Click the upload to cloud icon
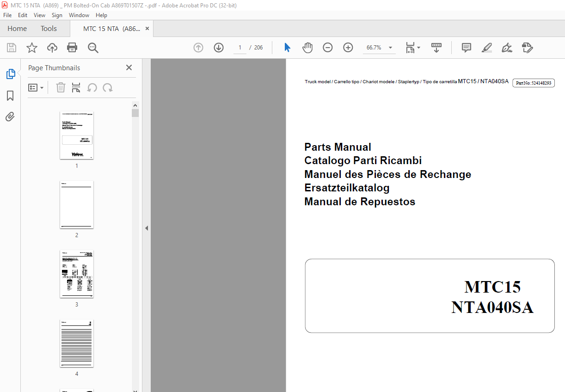 [52, 48]
